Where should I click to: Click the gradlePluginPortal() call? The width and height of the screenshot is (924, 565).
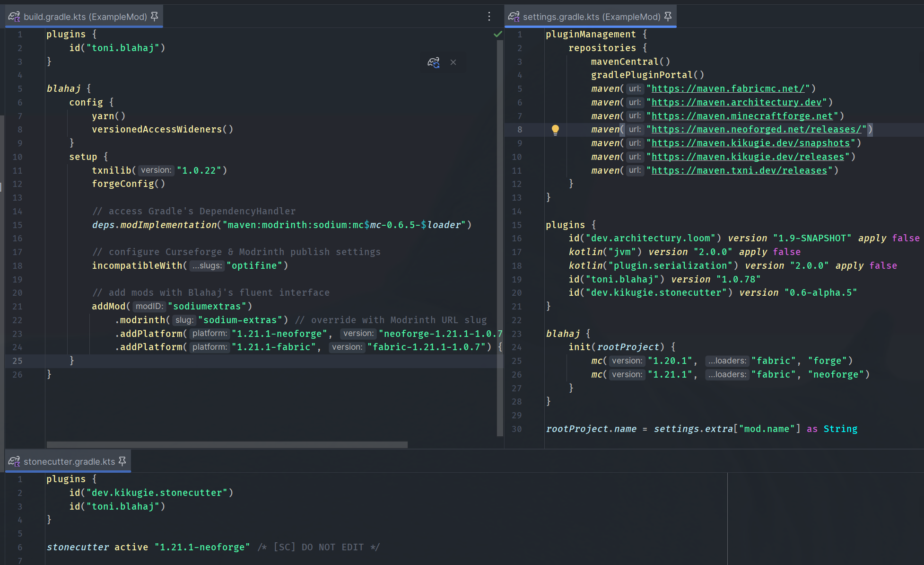(x=647, y=75)
